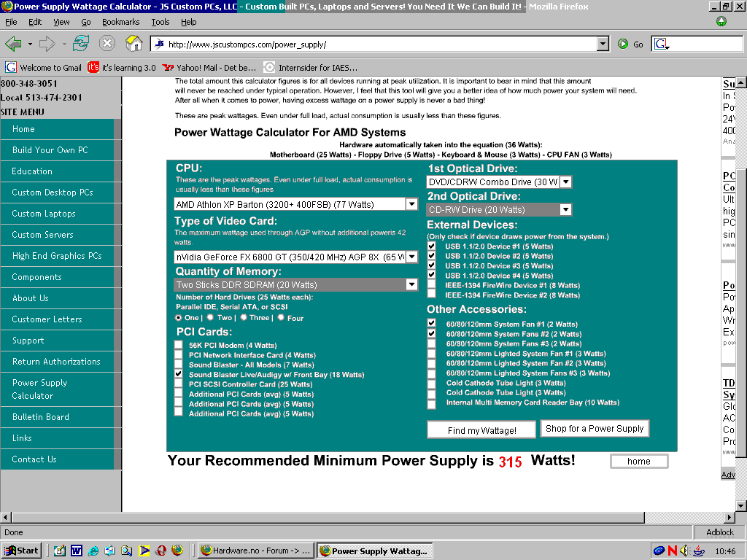The image size is (747, 560).
Task: Click the Find my Wattage! button
Action: [x=481, y=430]
